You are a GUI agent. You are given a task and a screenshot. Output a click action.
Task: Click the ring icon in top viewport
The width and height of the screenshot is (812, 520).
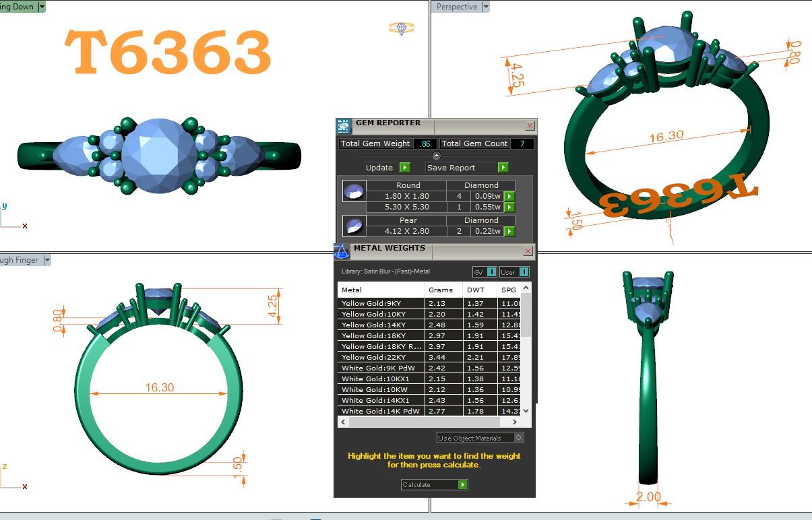click(401, 28)
